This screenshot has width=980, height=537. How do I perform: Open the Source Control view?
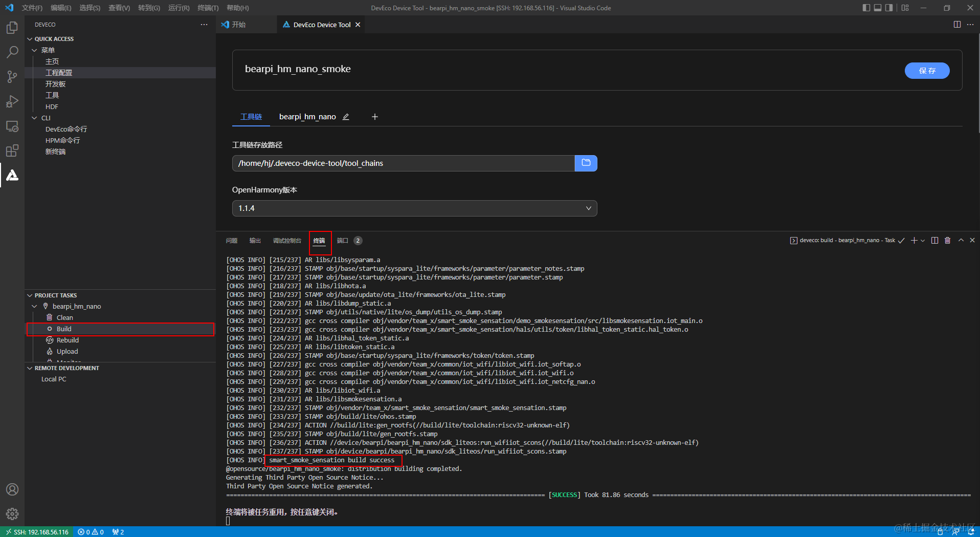pyautogui.click(x=12, y=77)
